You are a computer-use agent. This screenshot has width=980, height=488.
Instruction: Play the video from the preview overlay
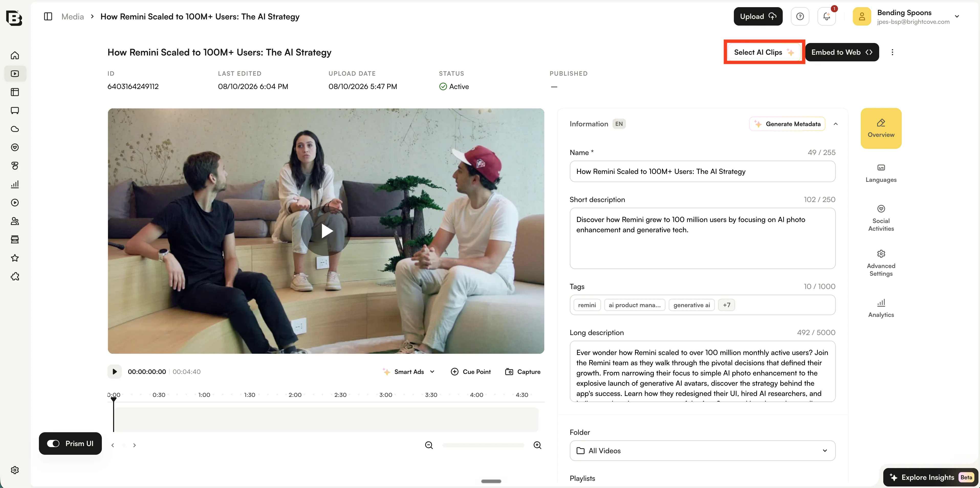tap(326, 231)
